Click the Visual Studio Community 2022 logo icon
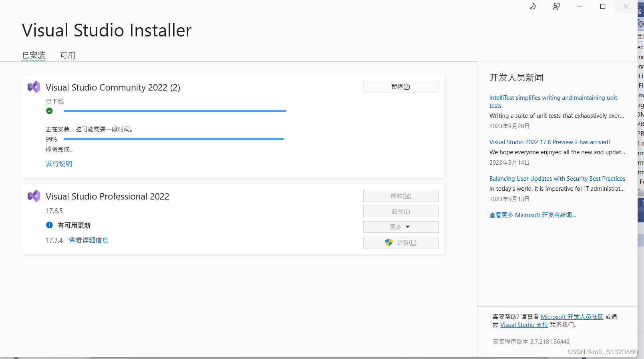This screenshot has height=359, width=644. pyautogui.click(x=34, y=87)
